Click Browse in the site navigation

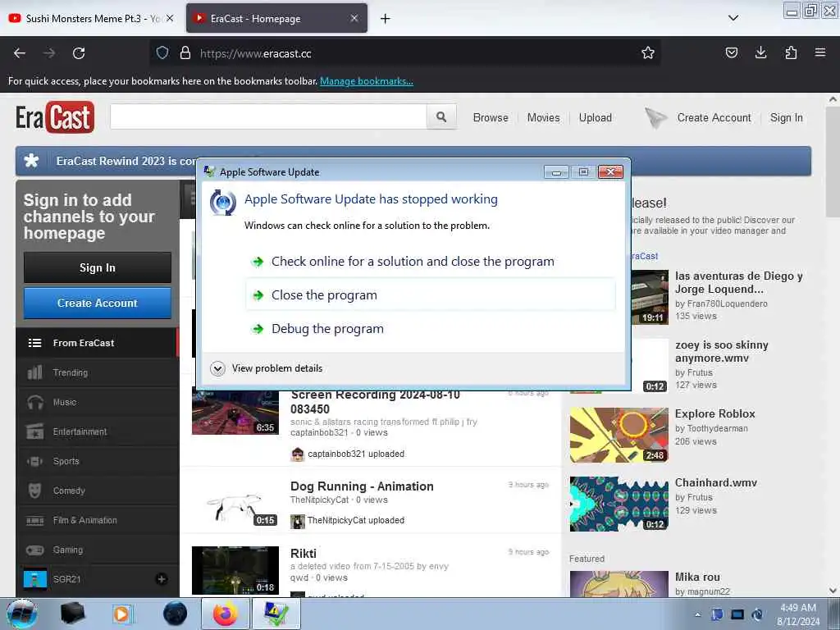[491, 117]
